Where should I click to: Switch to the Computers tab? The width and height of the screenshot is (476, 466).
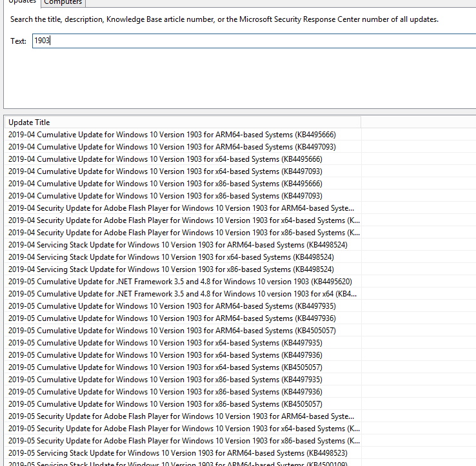[x=63, y=3]
